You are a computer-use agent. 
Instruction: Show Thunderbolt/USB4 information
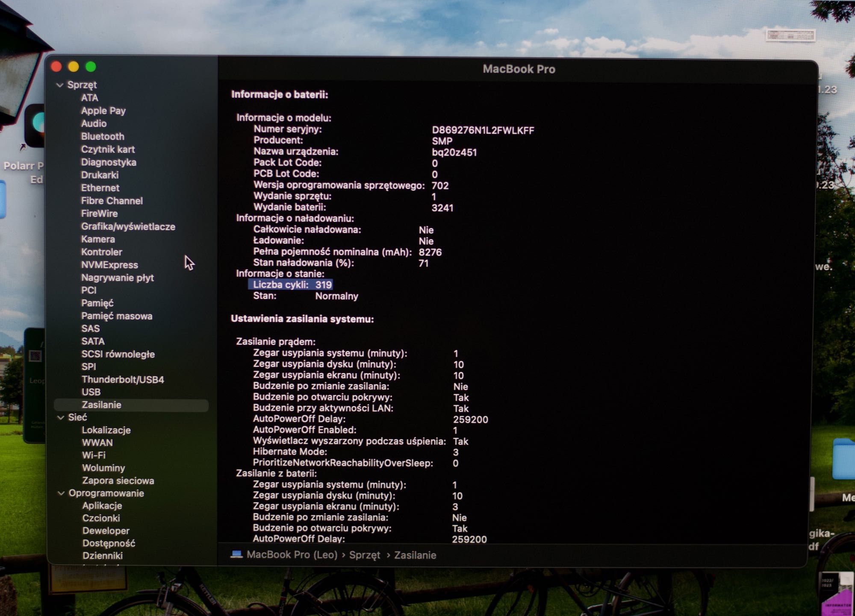pyautogui.click(x=123, y=379)
